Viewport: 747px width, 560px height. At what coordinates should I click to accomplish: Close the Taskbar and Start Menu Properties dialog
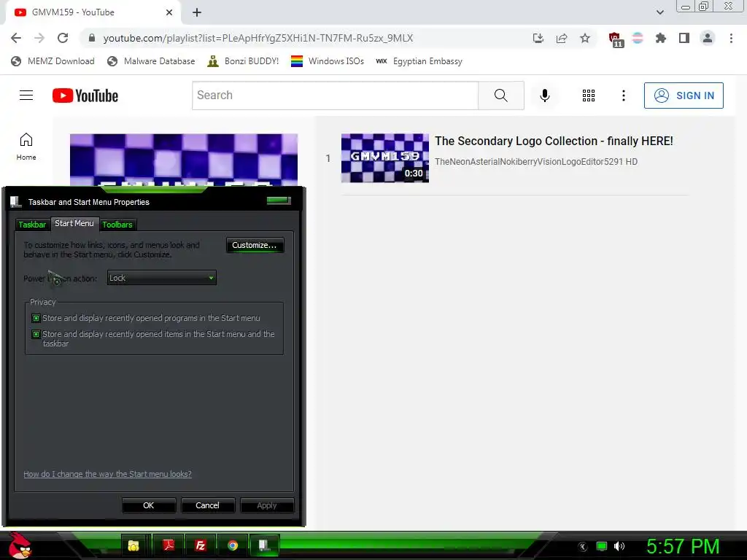pyautogui.click(x=279, y=200)
